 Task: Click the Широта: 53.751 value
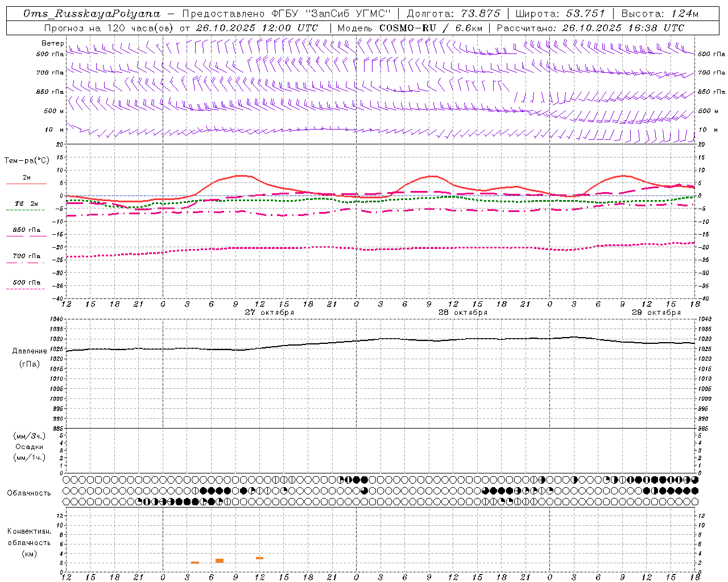(x=560, y=14)
